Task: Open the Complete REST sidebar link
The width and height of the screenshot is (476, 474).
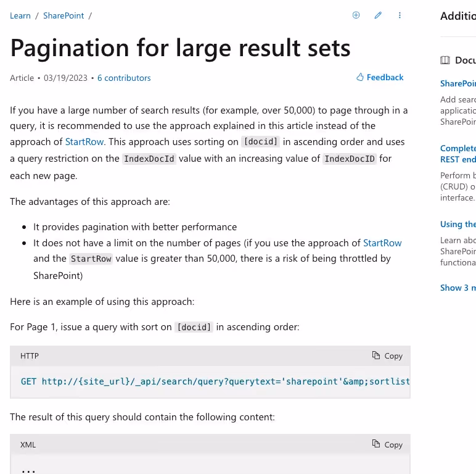Action: click(x=458, y=154)
